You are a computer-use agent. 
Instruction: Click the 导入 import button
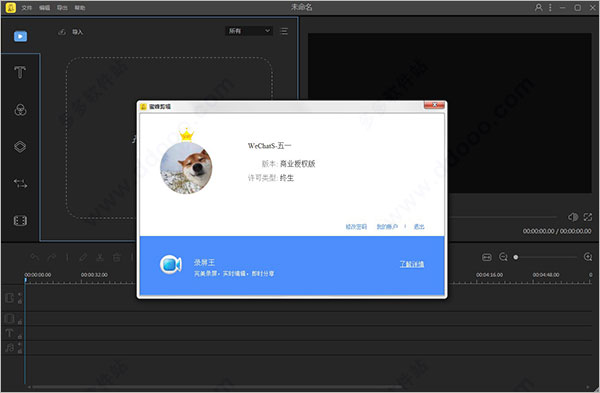[x=71, y=32]
